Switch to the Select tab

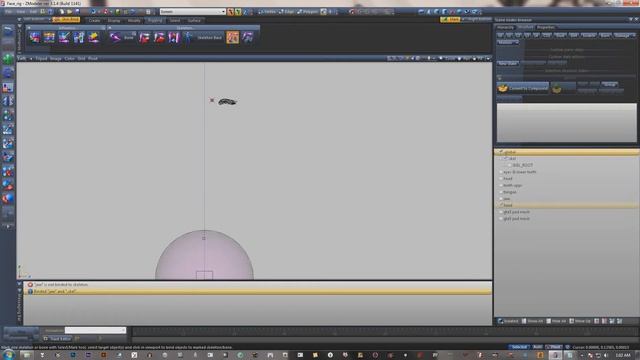click(175, 20)
